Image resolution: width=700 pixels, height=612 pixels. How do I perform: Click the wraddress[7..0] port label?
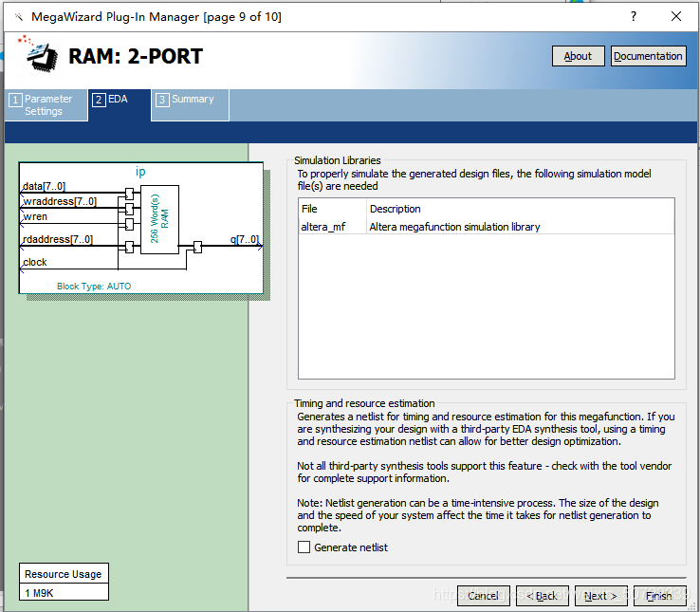60,201
